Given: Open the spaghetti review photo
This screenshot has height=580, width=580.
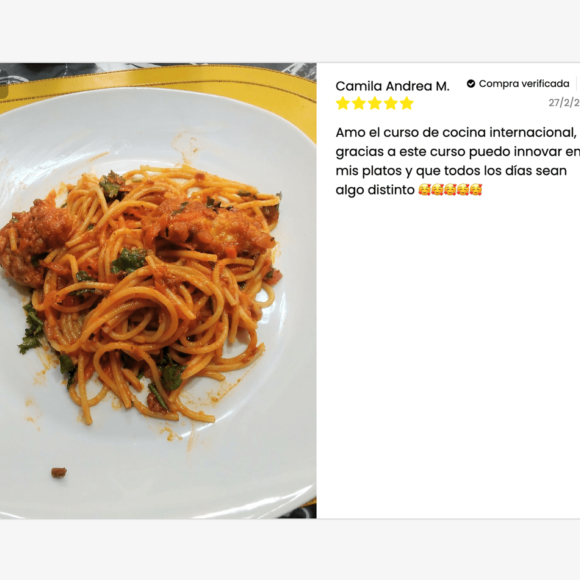Looking at the screenshot, I should (158, 291).
